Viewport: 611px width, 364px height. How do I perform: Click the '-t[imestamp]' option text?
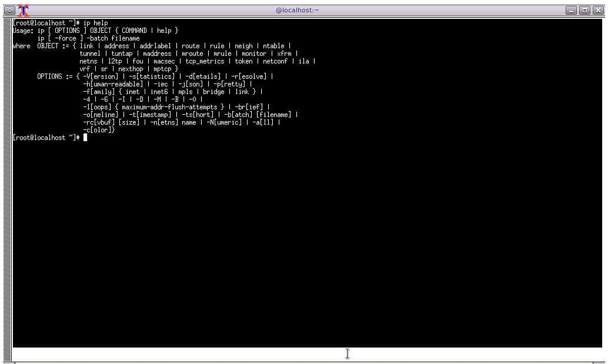coord(150,115)
